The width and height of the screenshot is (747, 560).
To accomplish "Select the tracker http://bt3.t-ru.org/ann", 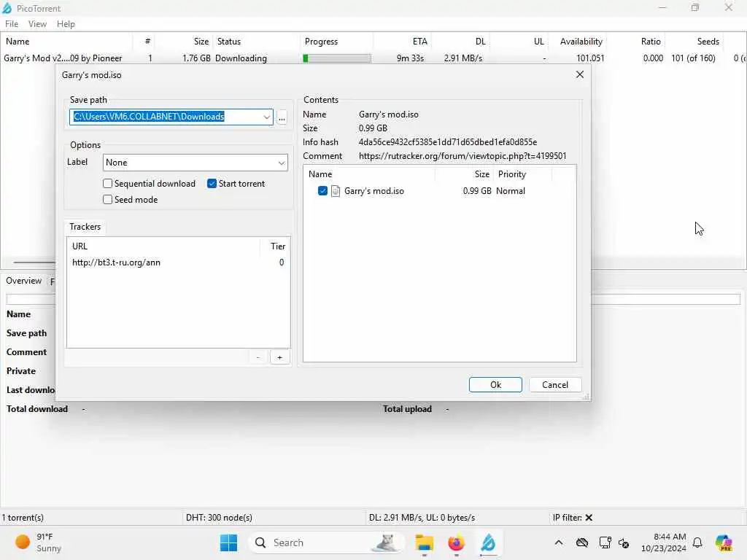I will pos(178,262).
